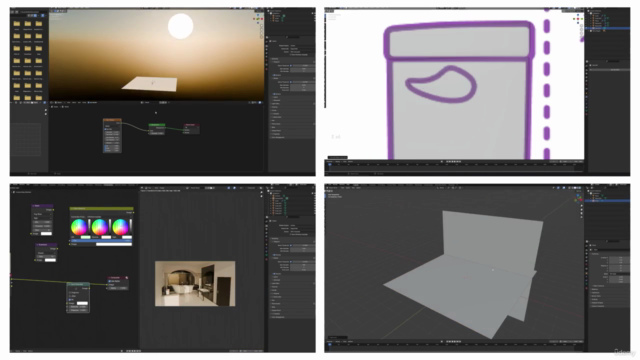Toggle Render Noise Threshold checkbox in sunset window
The height and width of the screenshot is (360, 640).
click(x=291, y=82)
